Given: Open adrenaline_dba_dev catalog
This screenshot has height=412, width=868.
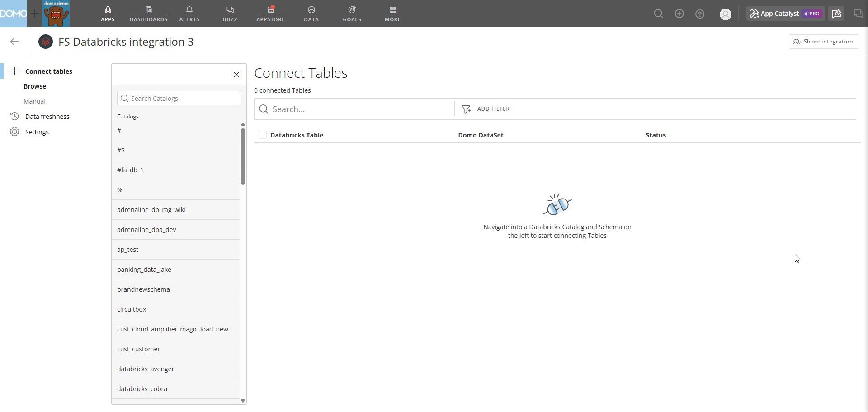Looking at the screenshot, I should pos(175,230).
